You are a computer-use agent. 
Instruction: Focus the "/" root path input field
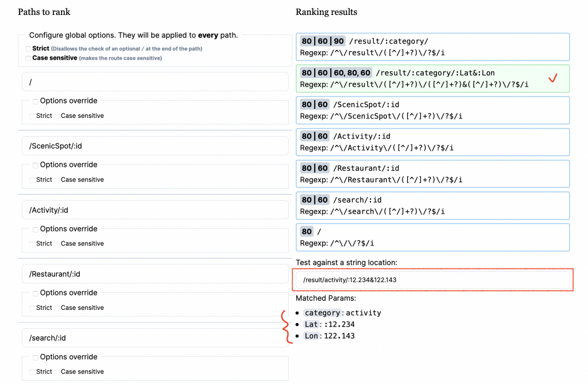[154, 82]
